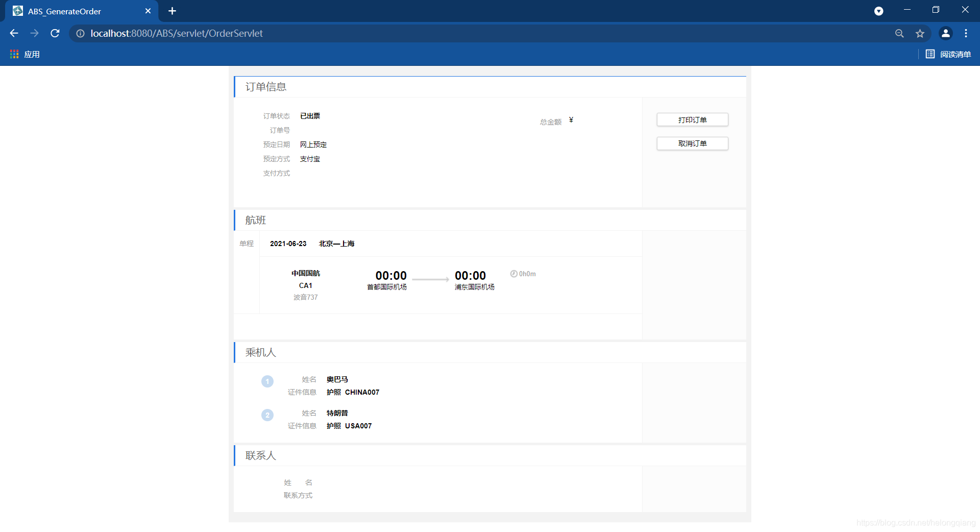Click the browser back arrow

click(x=14, y=33)
